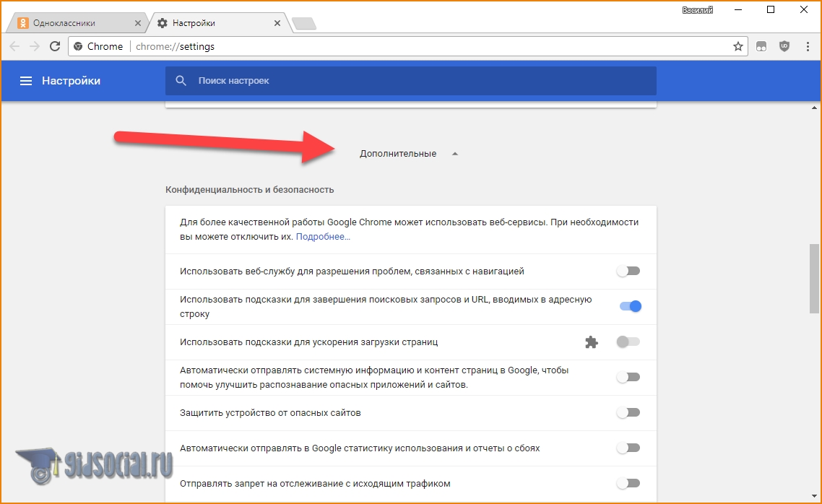Viewport: 822px width, 504px height.
Task: Open the hamburger menu next to Настройки
Action: pos(26,81)
